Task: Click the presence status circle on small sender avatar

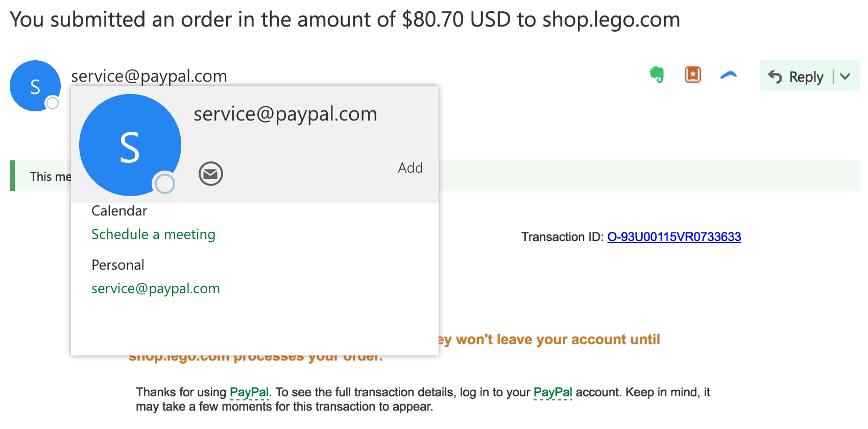Action: pyautogui.click(x=53, y=103)
